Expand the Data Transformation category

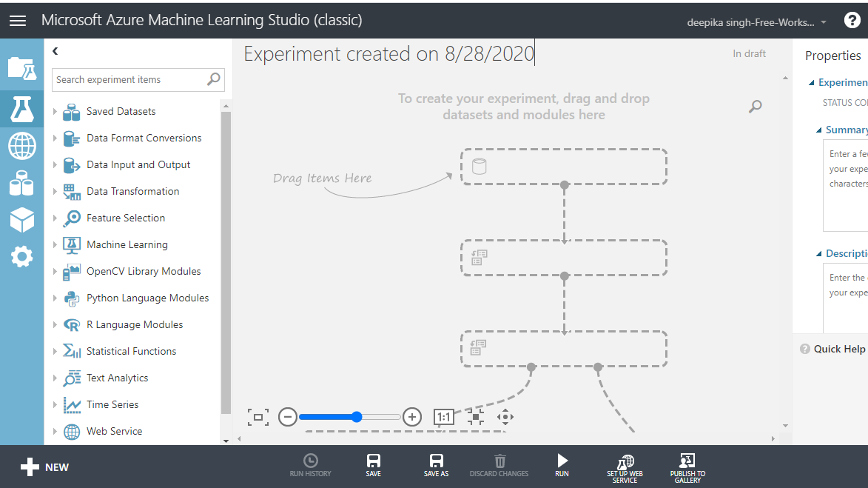[55, 191]
